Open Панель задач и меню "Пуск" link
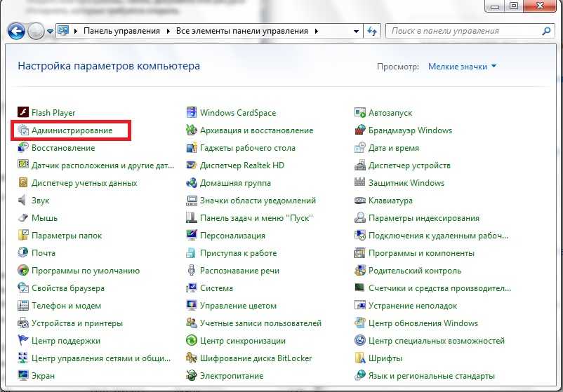This screenshot has width=563, height=392. click(256, 218)
